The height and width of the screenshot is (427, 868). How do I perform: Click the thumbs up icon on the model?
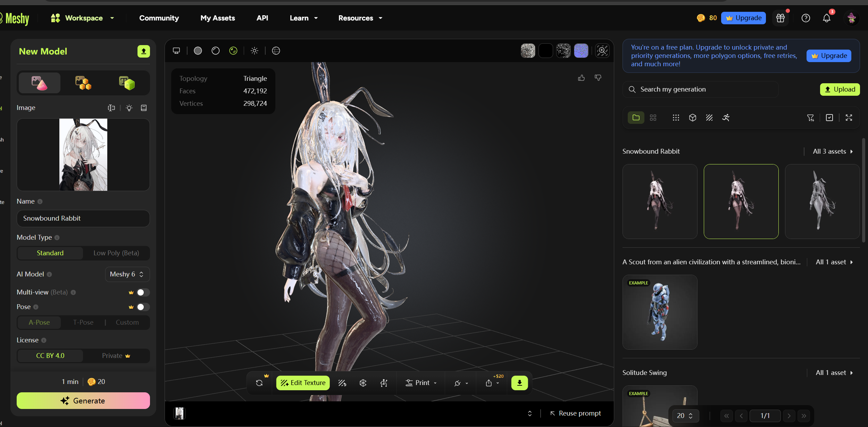click(x=581, y=78)
